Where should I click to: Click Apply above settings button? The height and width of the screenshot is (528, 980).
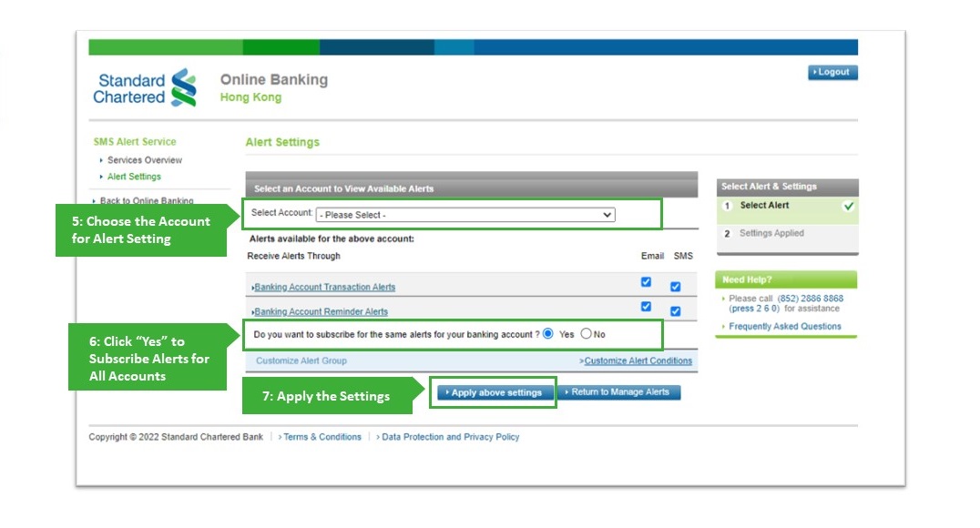click(x=495, y=393)
